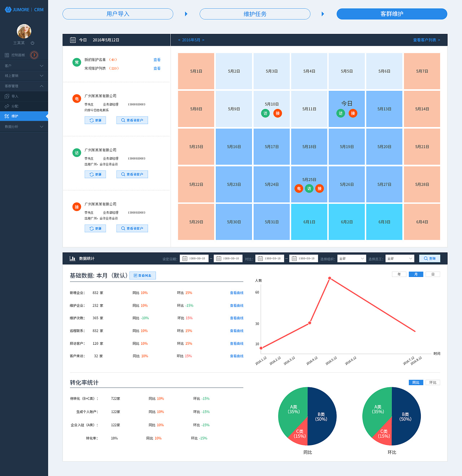Click the green 常 icon in the task list
The height and width of the screenshot is (476, 462).
coord(77,62)
